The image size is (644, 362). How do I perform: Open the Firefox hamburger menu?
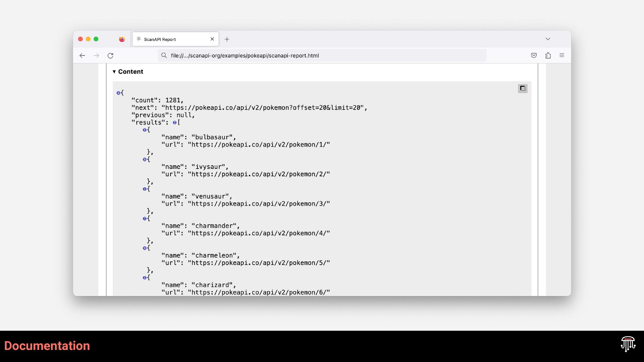(x=562, y=56)
